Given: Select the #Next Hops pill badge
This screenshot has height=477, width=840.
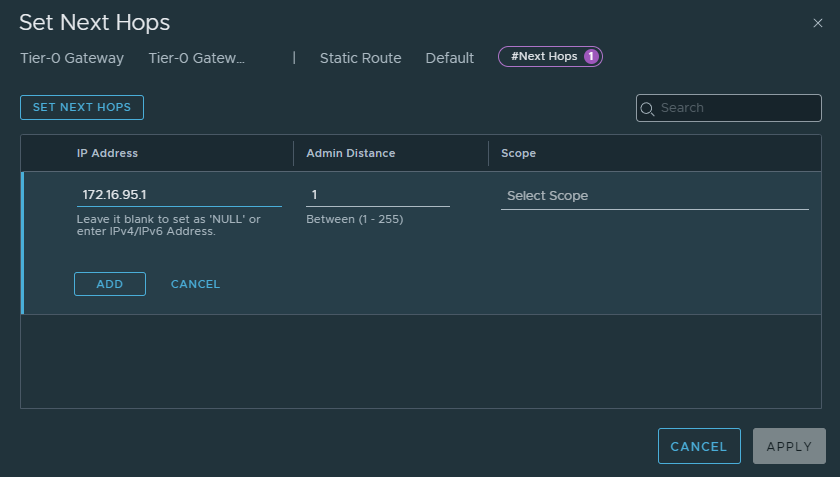Looking at the screenshot, I should (x=545, y=57).
